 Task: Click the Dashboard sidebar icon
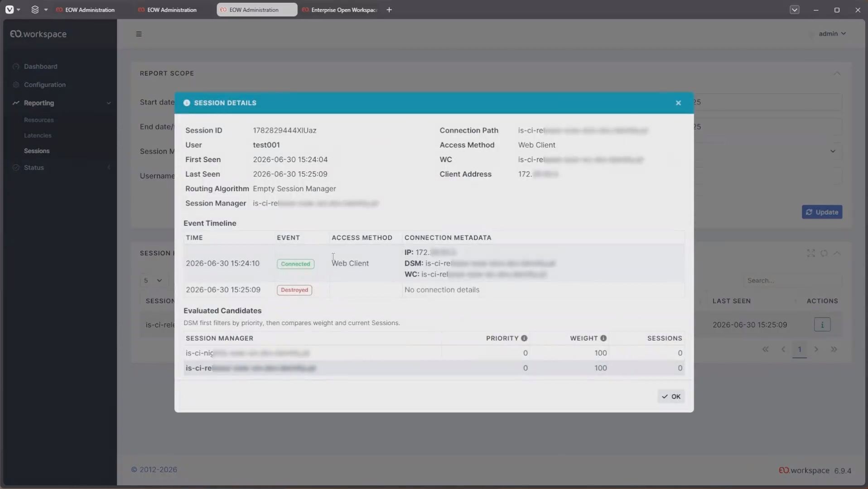tap(16, 67)
